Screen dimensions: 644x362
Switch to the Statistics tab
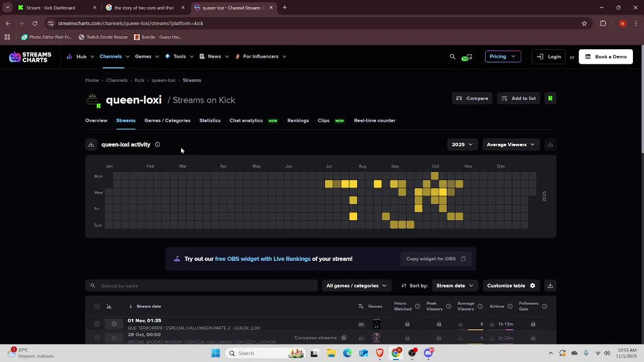pyautogui.click(x=210, y=121)
